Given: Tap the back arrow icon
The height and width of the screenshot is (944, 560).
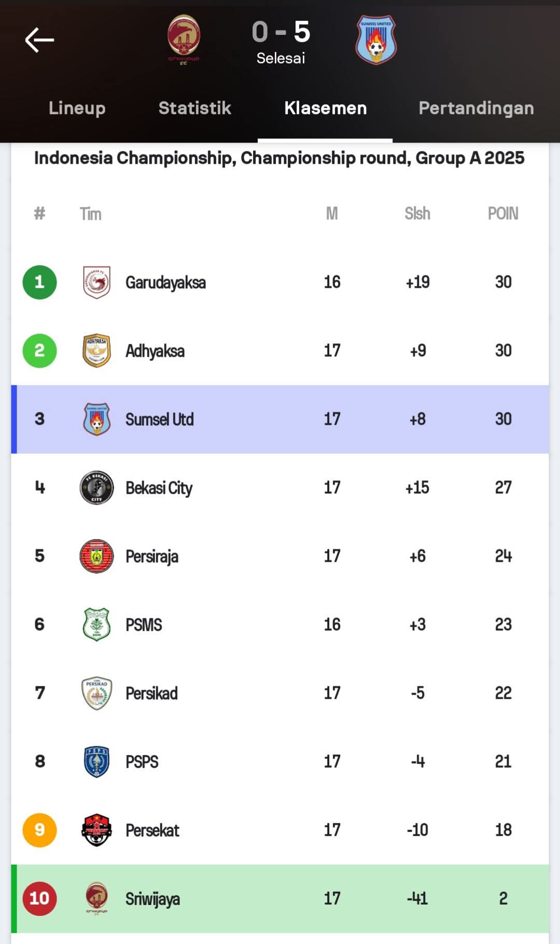Looking at the screenshot, I should 39,40.
